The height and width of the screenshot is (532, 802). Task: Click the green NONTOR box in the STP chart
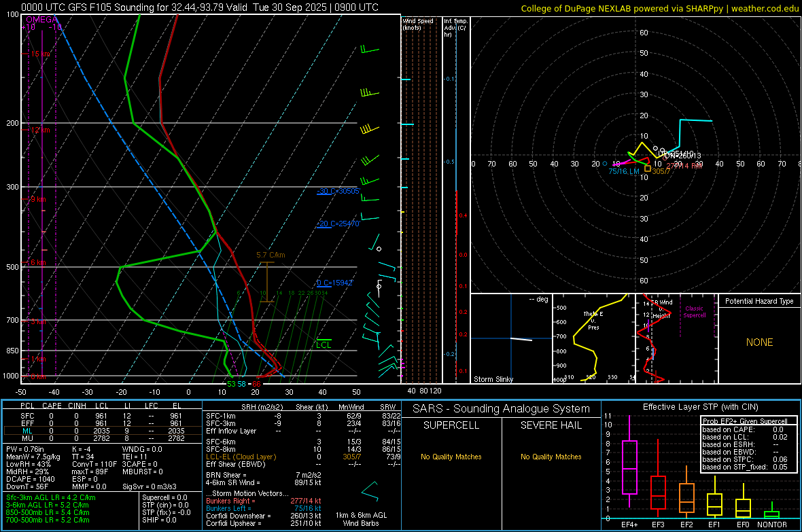(x=771, y=514)
